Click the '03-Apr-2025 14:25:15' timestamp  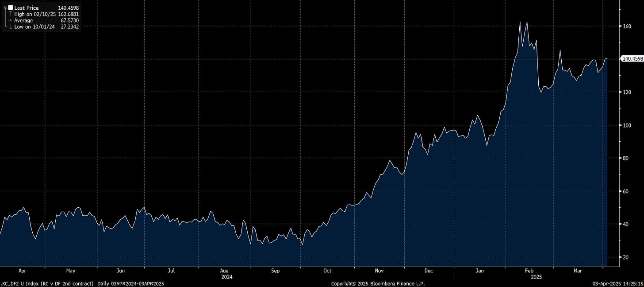click(x=618, y=283)
